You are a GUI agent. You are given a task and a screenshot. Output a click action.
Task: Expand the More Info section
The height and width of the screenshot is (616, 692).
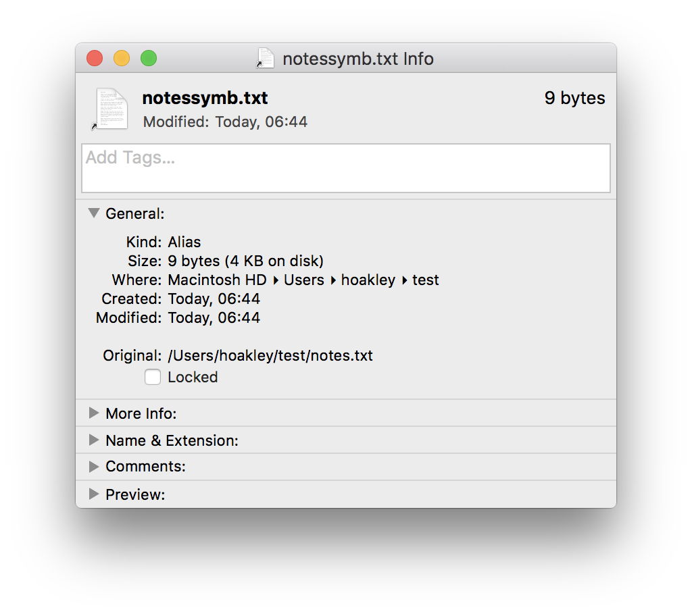click(x=95, y=413)
